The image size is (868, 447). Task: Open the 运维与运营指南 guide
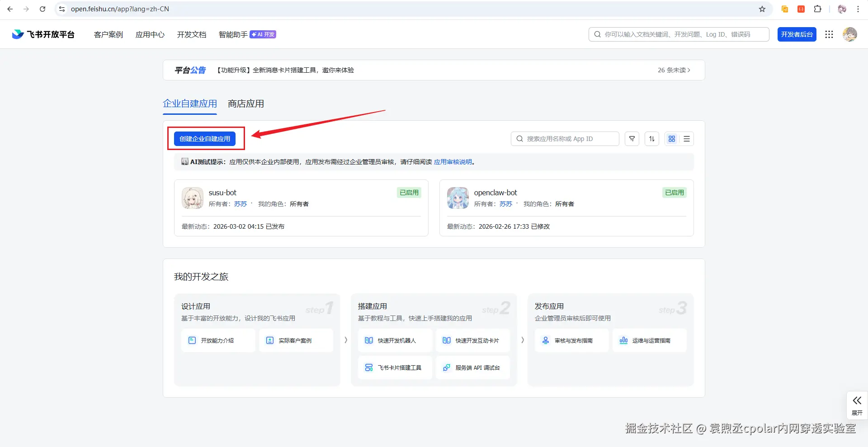(650, 340)
